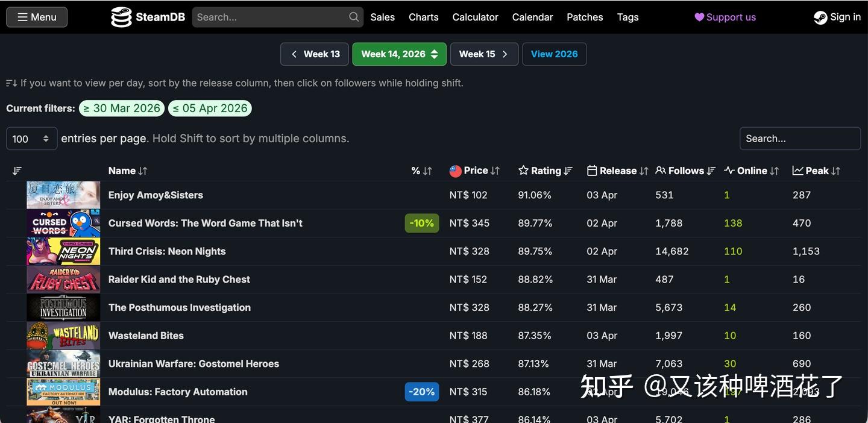The height and width of the screenshot is (423, 868).
Task: Select online count 138
Action: [x=733, y=224]
